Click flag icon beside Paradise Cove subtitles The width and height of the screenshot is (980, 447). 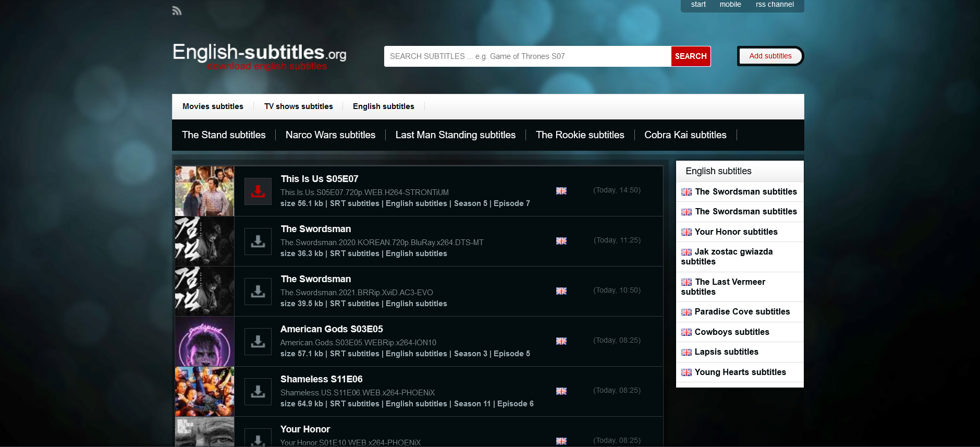click(x=687, y=312)
